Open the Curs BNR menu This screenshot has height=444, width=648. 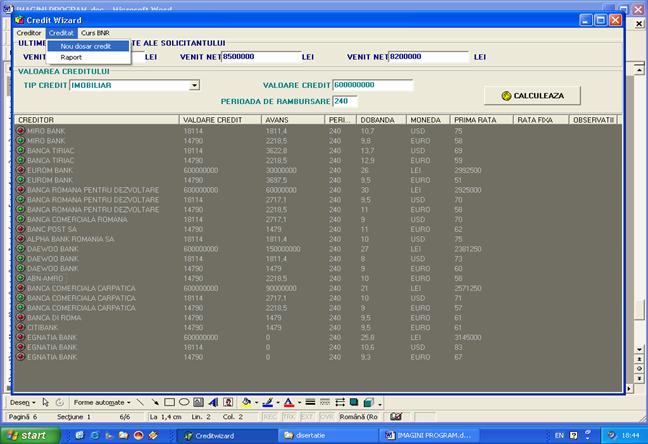(x=95, y=33)
